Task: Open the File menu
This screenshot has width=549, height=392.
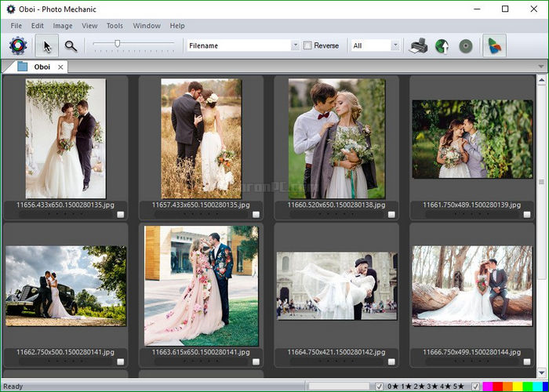Action: pos(16,26)
